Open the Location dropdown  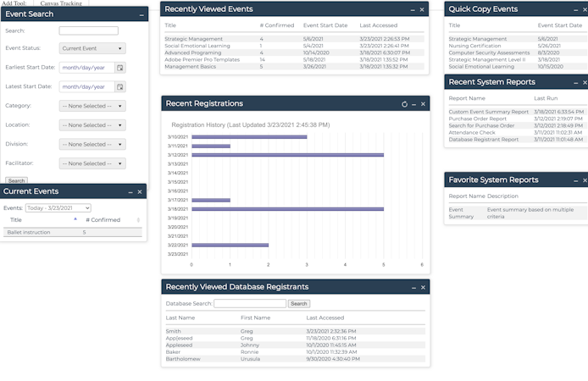[92, 125]
